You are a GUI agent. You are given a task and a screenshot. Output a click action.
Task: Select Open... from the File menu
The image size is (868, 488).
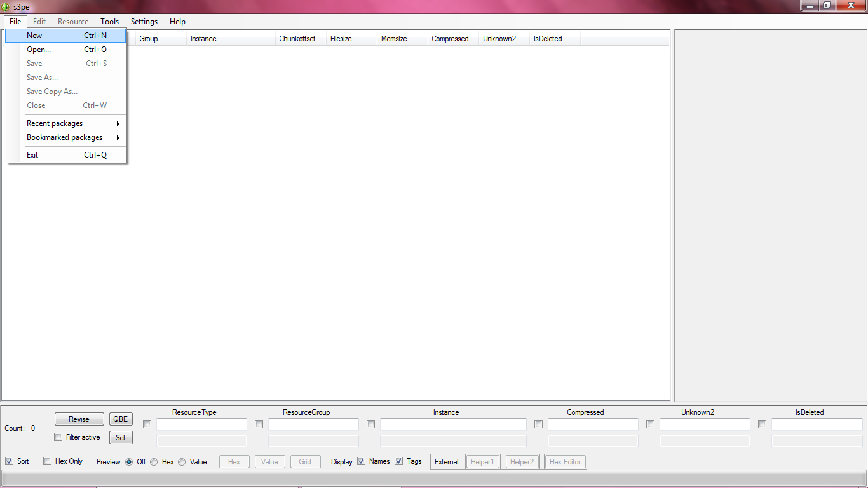tap(39, 49)
